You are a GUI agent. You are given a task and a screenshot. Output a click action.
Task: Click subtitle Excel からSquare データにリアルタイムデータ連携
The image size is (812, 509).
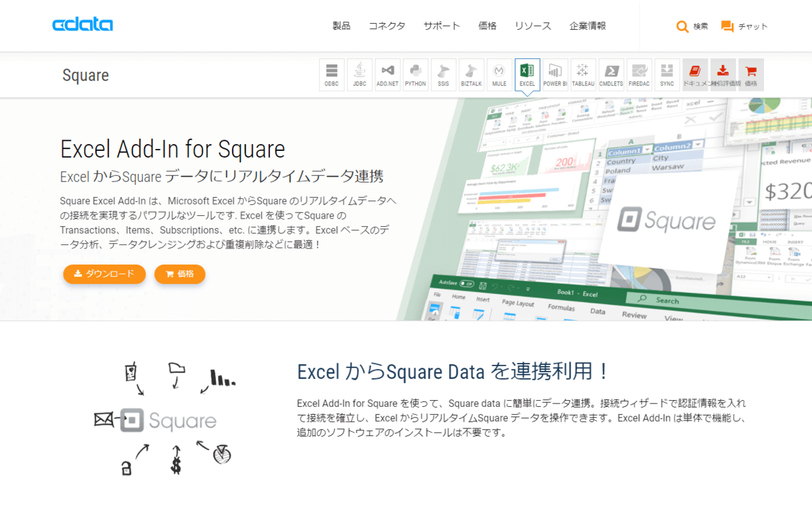click(222, 177)
